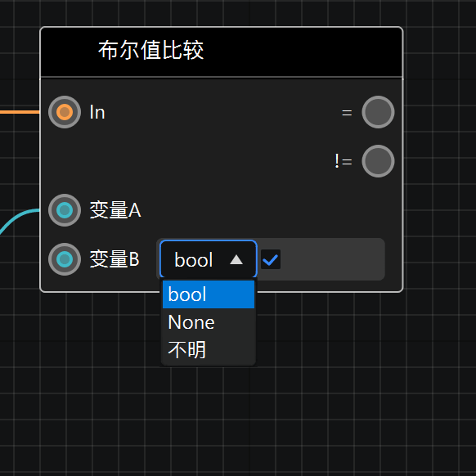Viewport: 476px width, 476px height.
Task: Choose None in the dropdown list
Action: coord(209,322)
